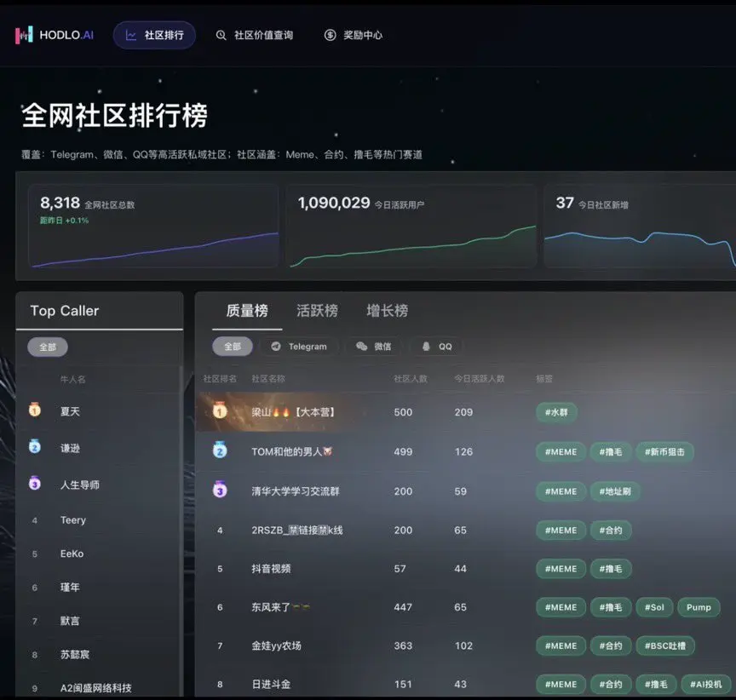Select Top Caller 苏懿宸

point(75,655)
